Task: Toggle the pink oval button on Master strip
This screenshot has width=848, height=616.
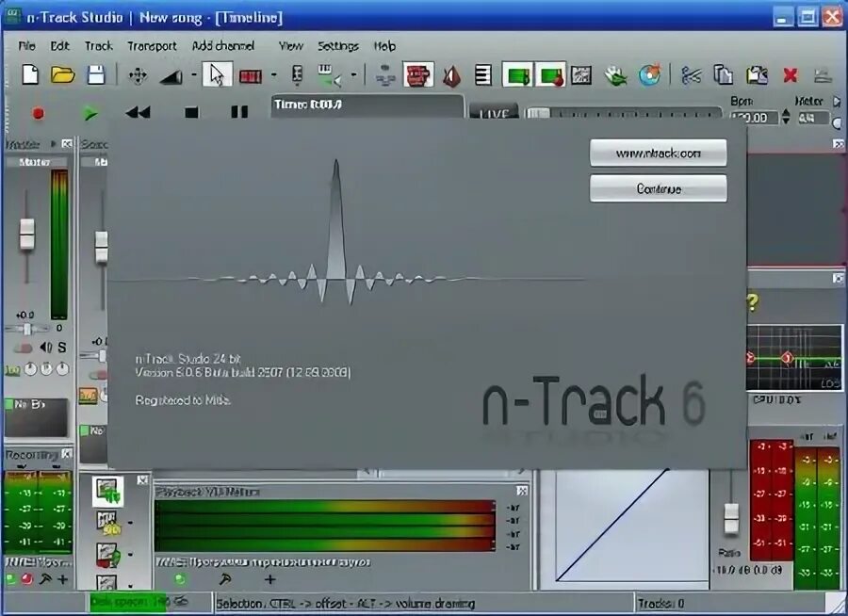Action: (x=24, y=349)
